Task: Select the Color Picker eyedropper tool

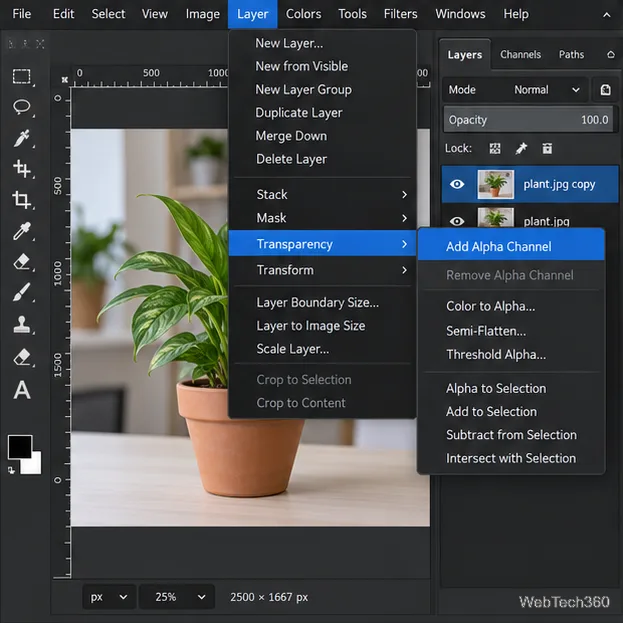Action: 21,231
